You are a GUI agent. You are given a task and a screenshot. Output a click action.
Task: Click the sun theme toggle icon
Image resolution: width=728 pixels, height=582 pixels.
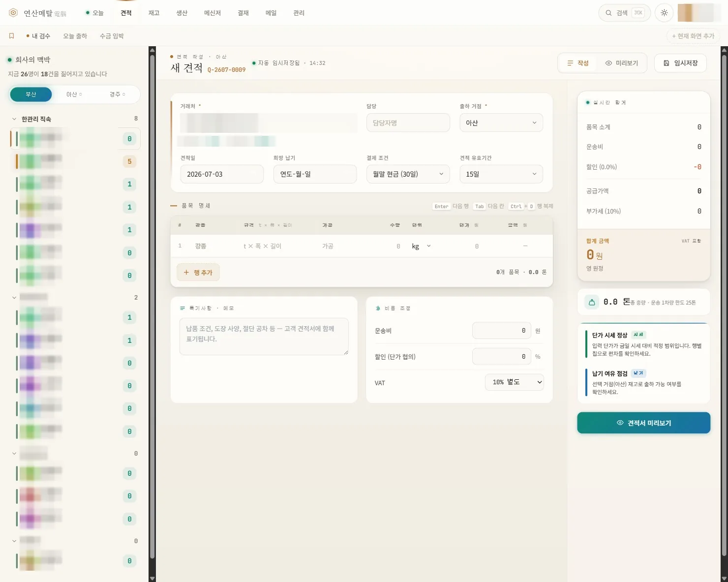[x=664, y=13]
